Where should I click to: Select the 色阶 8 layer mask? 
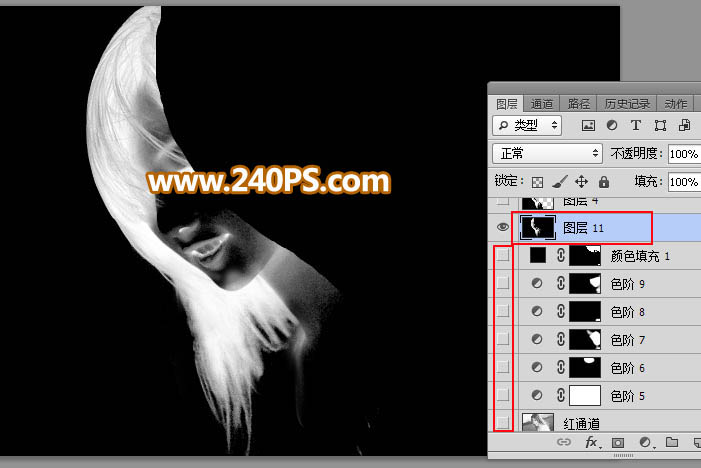coord(585,312)
